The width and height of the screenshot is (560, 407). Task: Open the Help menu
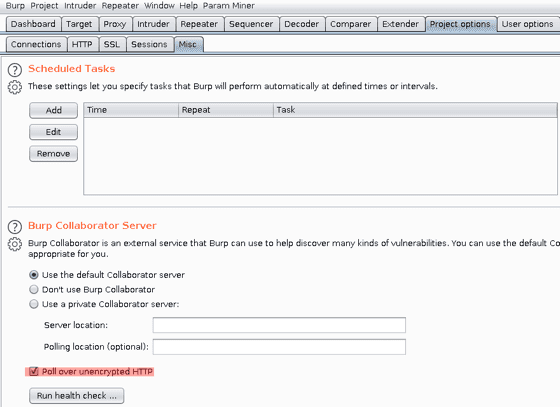click(x=189, y=6)
